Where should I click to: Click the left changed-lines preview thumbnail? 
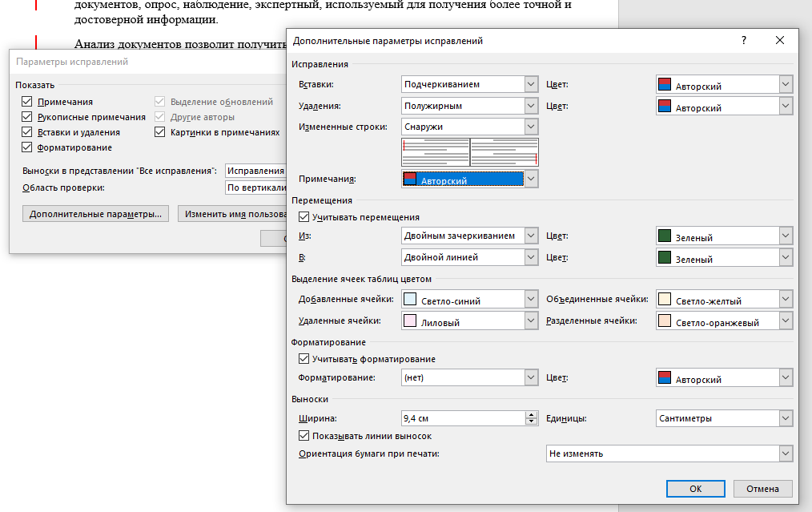point(435,151)
